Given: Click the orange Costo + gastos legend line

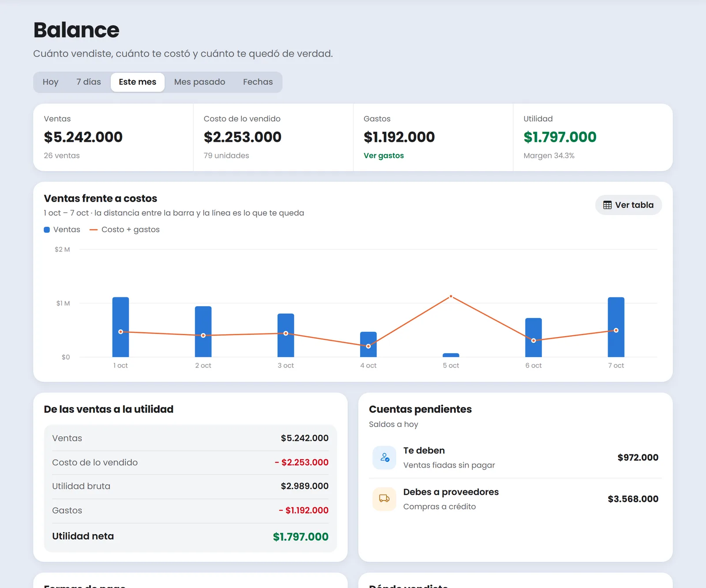Looking at the screenshot, I should pos(94,230).
